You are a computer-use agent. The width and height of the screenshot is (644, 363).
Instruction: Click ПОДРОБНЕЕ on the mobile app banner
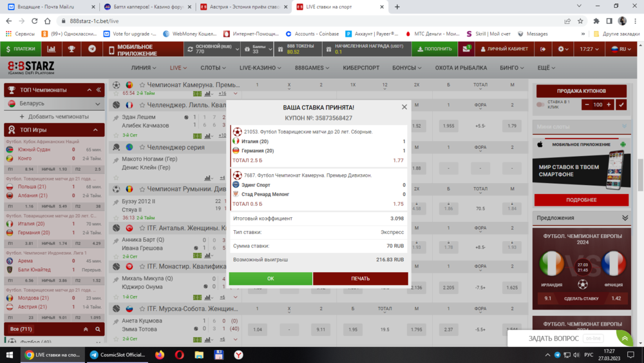click(x=581, y=200)
